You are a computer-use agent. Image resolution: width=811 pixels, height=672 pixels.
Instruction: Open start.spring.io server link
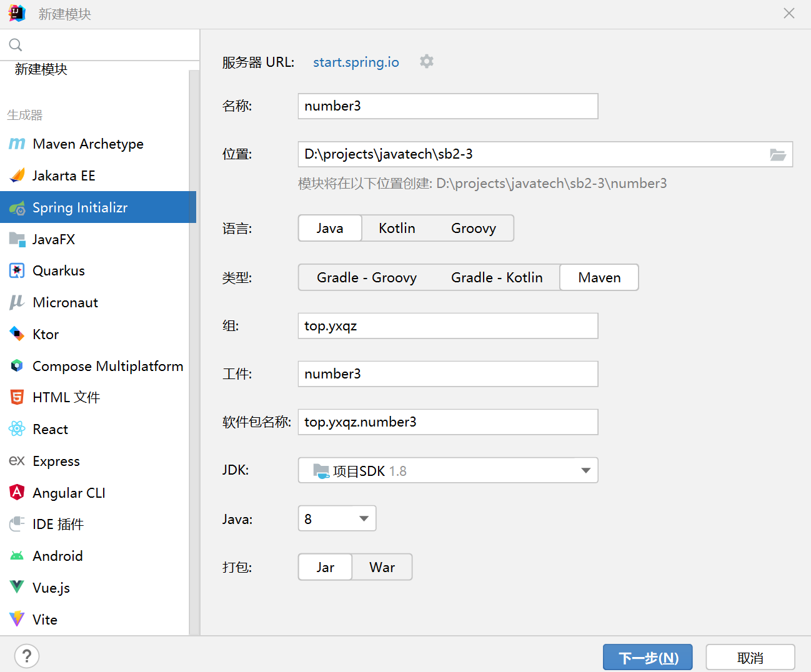[356, 62]
